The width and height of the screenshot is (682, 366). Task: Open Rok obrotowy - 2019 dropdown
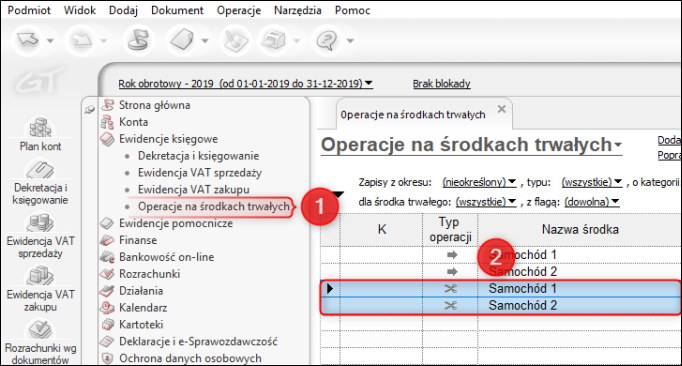click(x=245, y=84)
